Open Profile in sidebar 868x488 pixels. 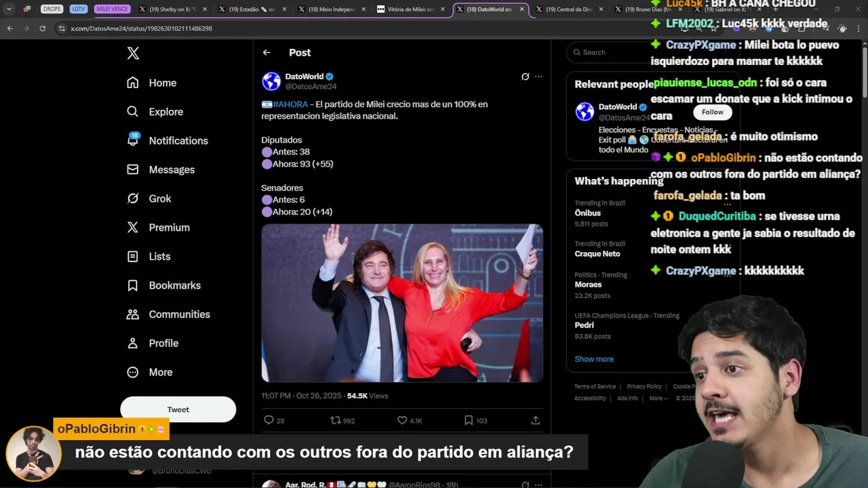(153, 343)
